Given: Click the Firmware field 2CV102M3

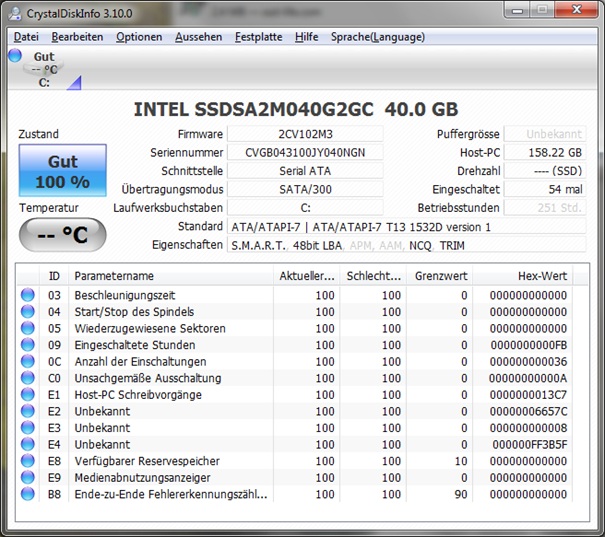Looking at the screenshot, I should coord(305,134).
